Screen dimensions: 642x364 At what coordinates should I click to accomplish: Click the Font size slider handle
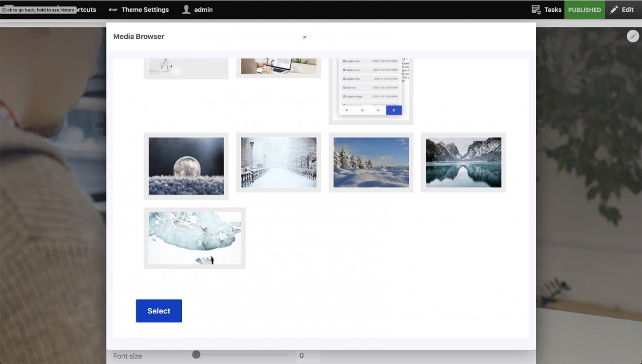click(196, 354)
